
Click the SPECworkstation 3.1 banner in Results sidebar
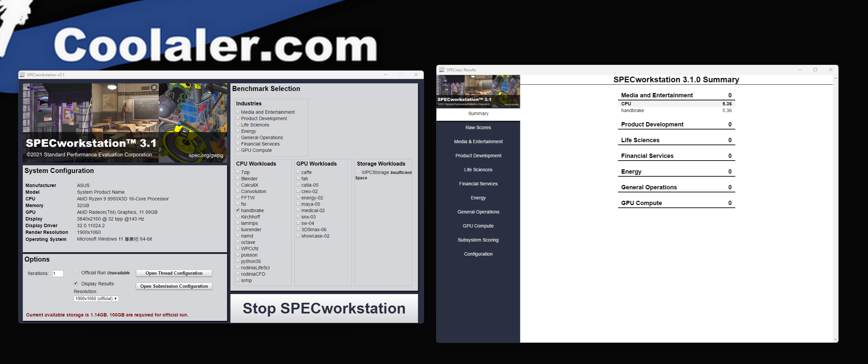pyautogui.click(x=478, y=92)
